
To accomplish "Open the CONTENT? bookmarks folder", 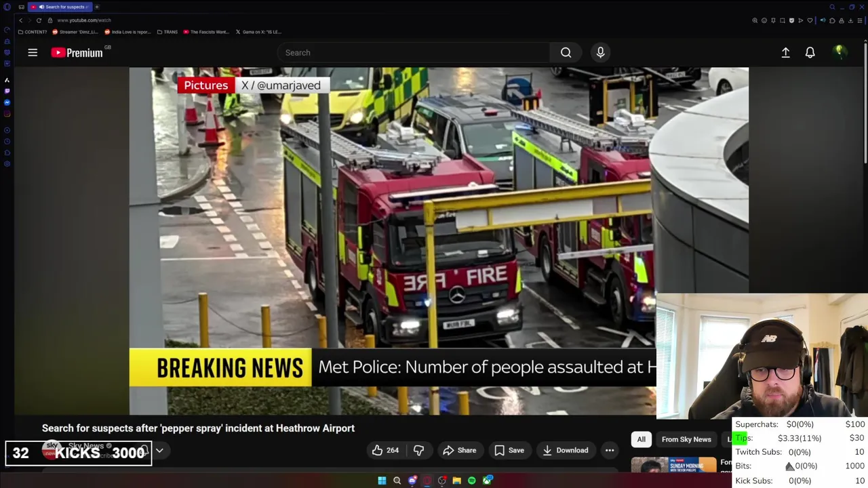I will click(33, 32).
